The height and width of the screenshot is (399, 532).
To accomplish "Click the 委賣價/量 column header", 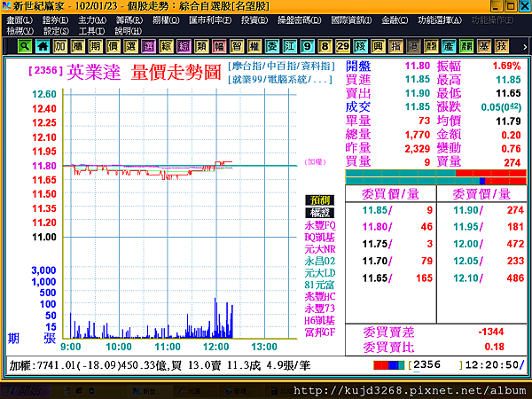I will (481, 194).
